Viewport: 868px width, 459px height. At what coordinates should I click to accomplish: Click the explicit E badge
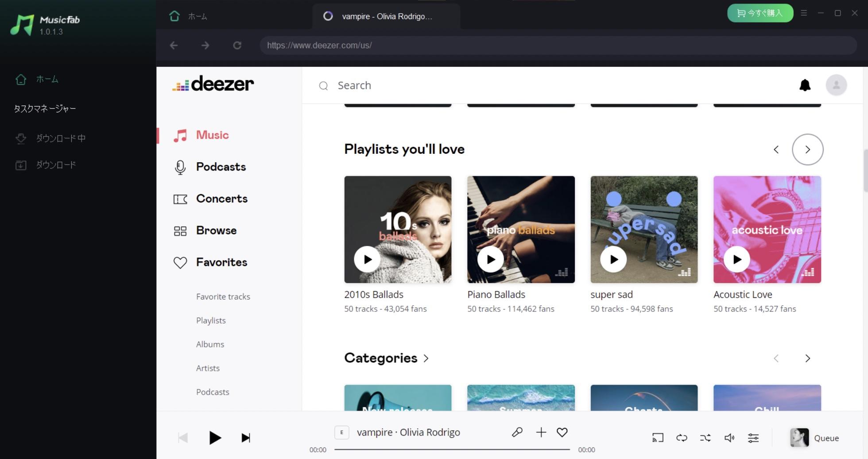coord(341,432)
